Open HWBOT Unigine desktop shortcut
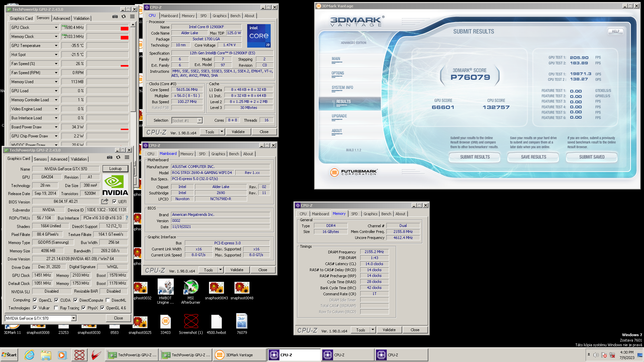 pos(165,292)
